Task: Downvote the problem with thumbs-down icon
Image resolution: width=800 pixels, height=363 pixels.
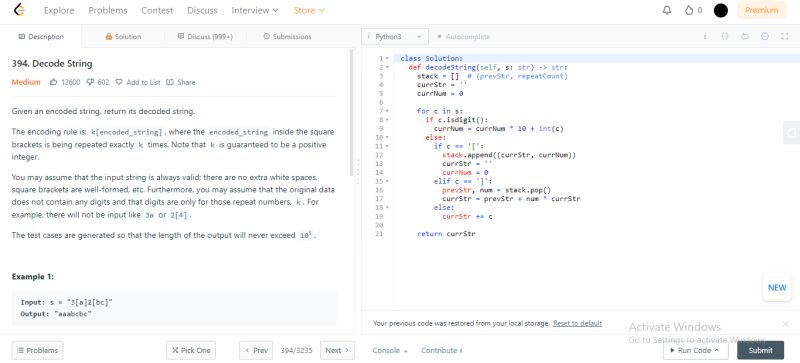Action: [90, 82]
